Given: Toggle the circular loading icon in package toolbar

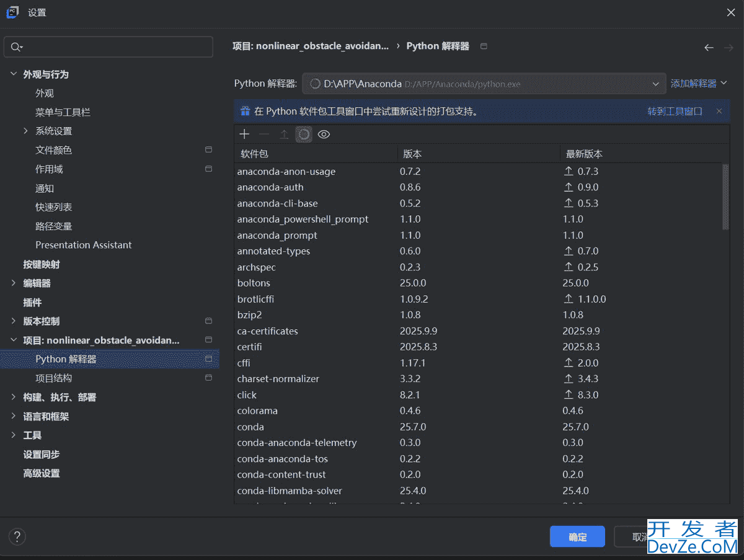Looking at the screenshot, I should [x=304, y=135].
